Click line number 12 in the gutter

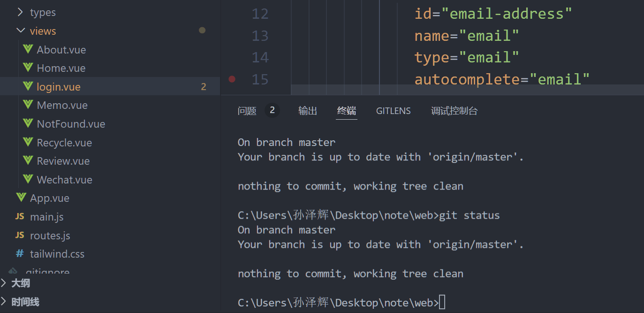click(260, 14)
